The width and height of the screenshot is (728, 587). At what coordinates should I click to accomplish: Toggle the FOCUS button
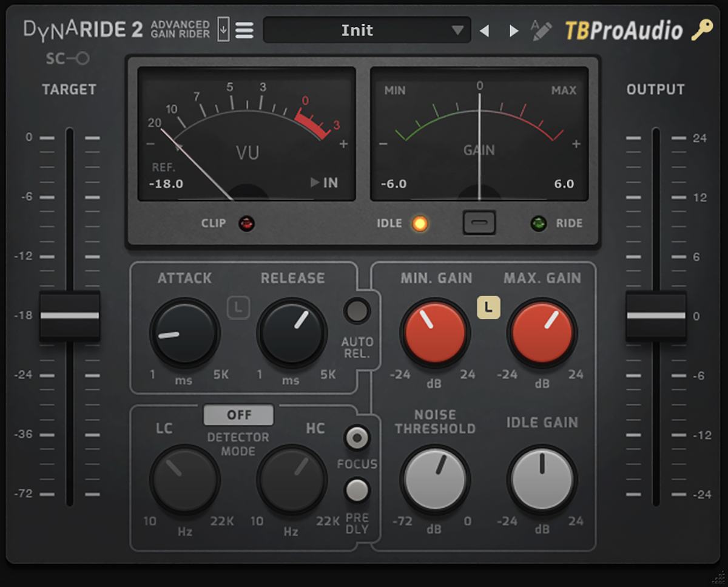pos(357,438)
